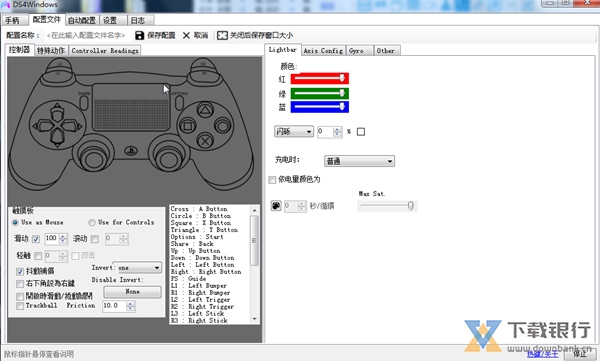The image size is (600, 361).
Task: Increase the flash percent value spinner
Action: pyautogui.click(x=337, y=129)
